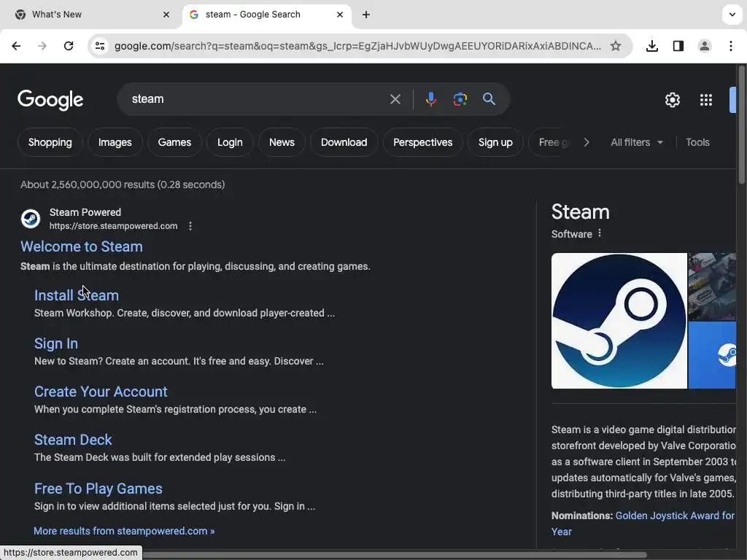
Task: Click the Google logo
Action: 50,99
